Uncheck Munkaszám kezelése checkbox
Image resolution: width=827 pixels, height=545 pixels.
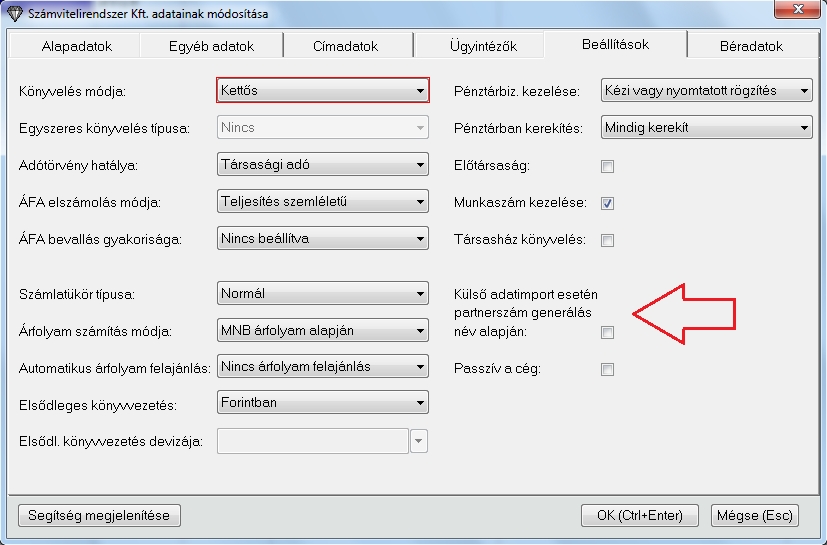click(607, 203)
